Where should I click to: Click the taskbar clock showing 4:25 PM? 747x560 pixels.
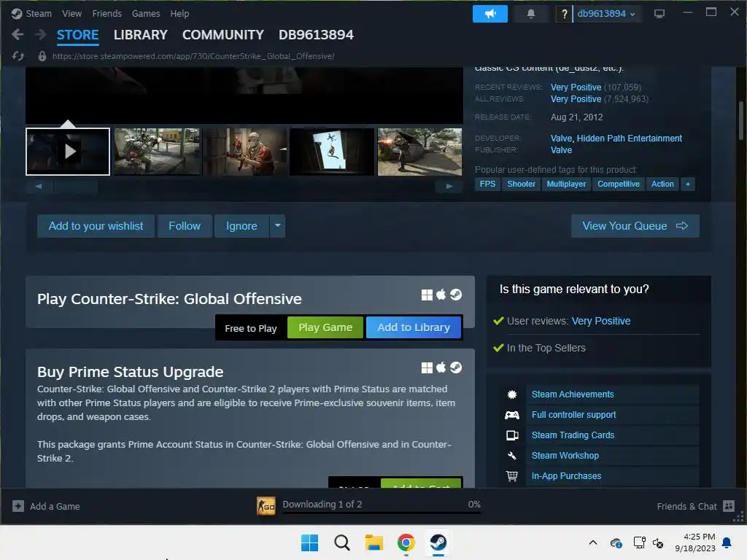694,542
